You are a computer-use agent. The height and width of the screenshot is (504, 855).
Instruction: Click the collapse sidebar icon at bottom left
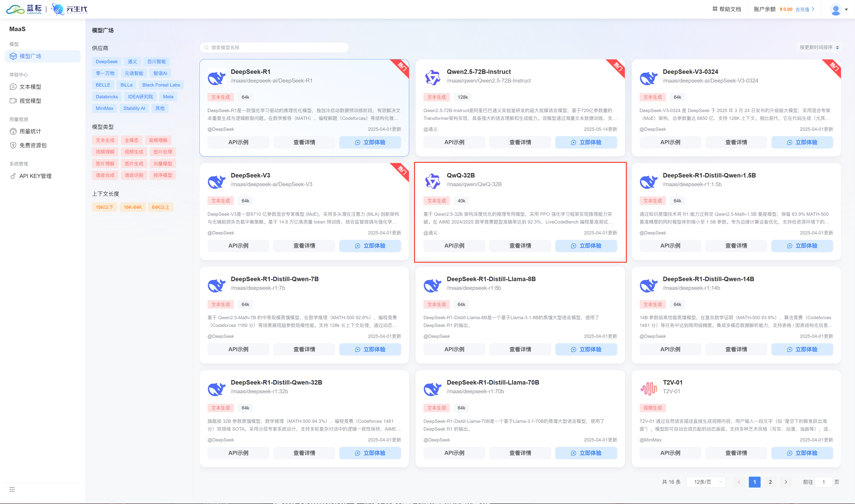point(12,489)
